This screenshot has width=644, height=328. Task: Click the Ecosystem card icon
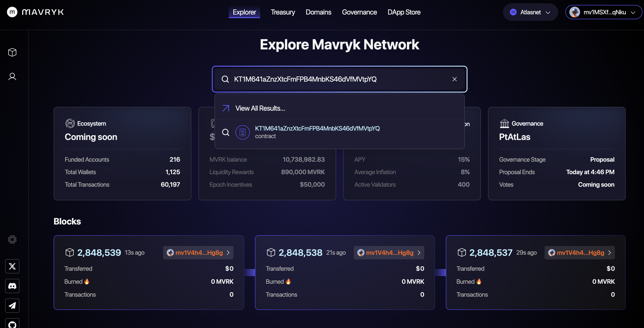[70, 124]
